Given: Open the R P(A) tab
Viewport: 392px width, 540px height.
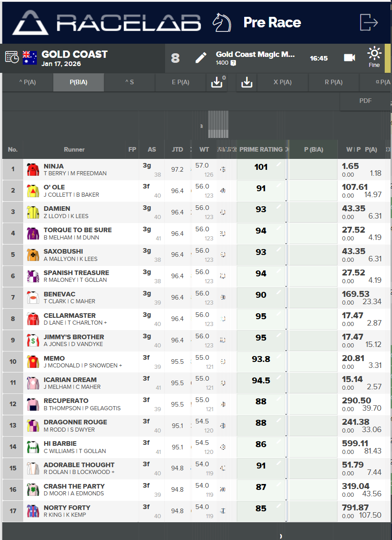Looking at the screenshot, I should tap(333, 82).
